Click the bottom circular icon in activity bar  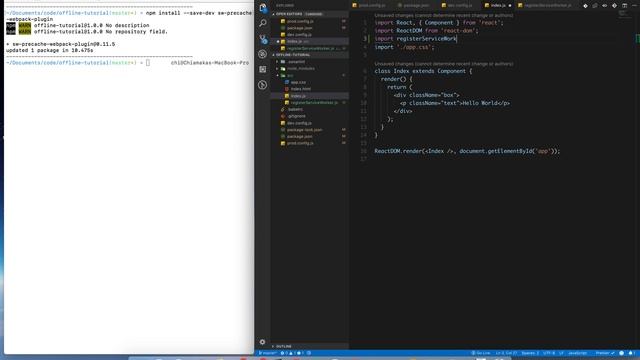coord(263,85)
